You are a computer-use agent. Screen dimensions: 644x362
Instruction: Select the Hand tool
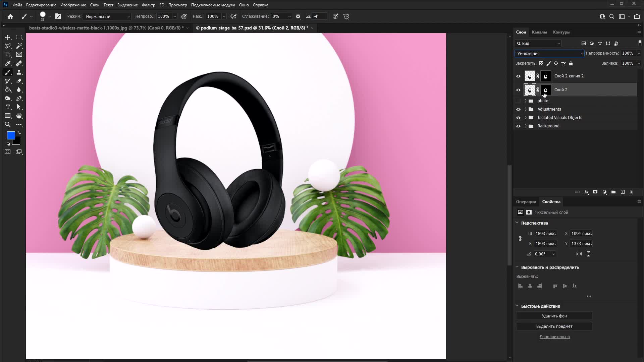(19, 116)
